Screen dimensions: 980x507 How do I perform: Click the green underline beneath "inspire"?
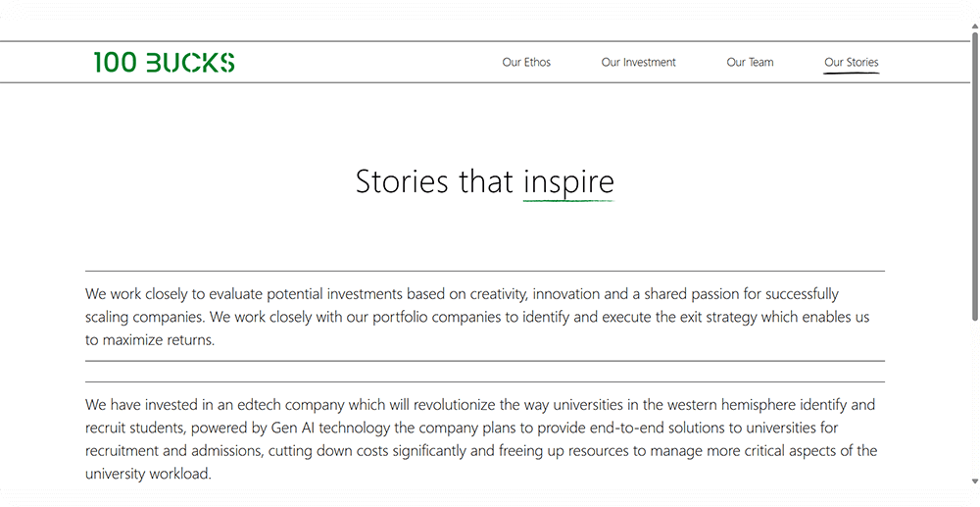click(568, 201)
